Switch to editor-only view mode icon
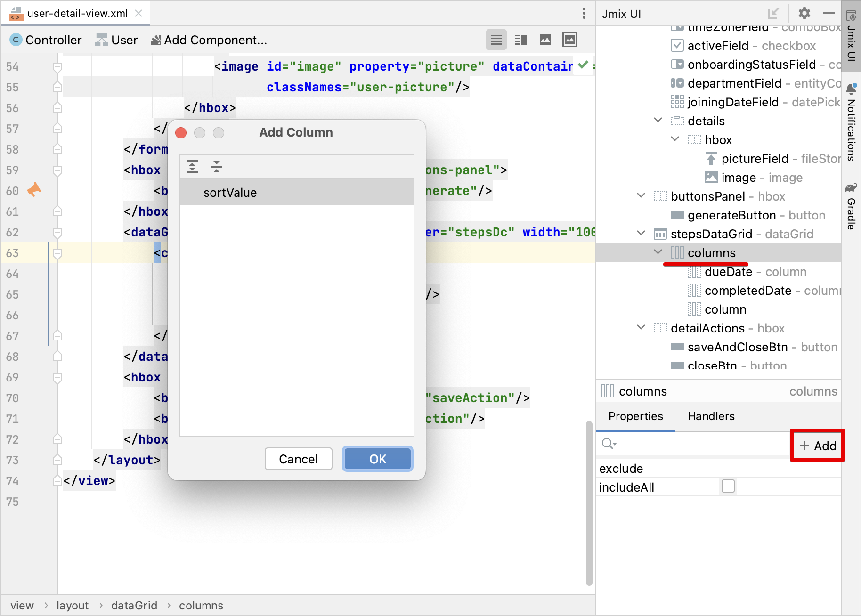 coord(496,40)
